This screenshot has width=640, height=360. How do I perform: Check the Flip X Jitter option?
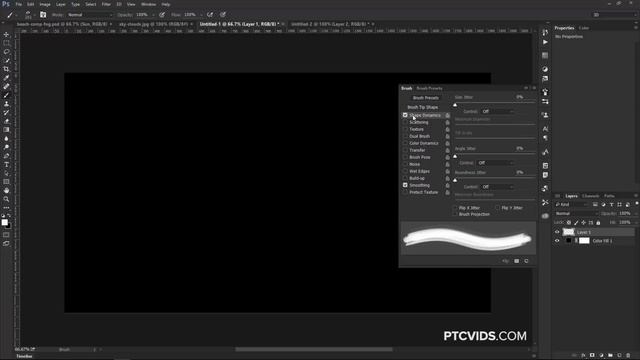455,208
